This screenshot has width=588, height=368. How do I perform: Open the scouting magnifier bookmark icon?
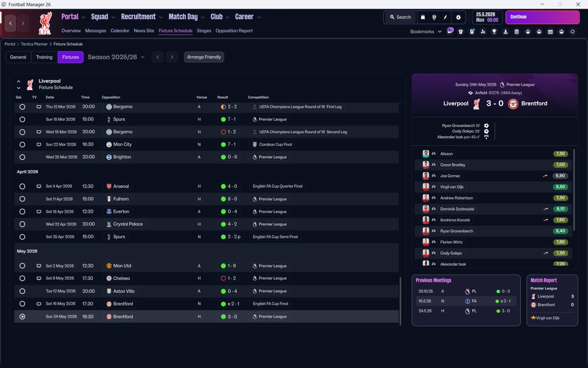(x=483, y=32)
